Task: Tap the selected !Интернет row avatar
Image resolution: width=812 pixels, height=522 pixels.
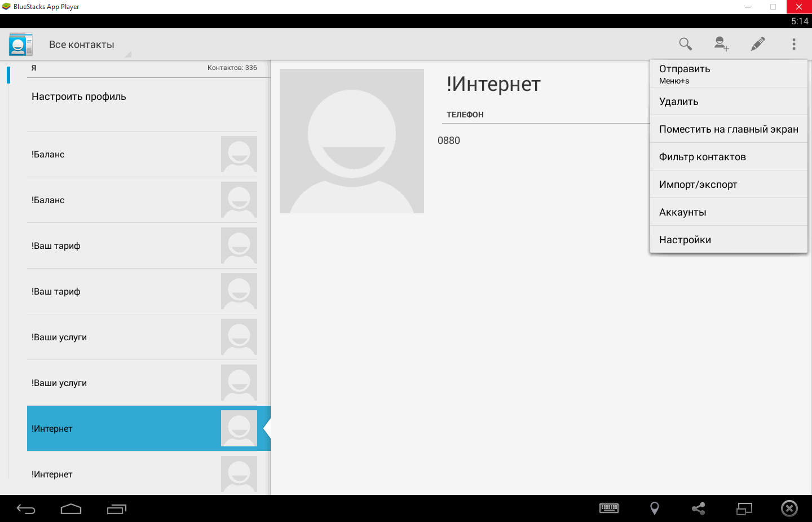Action: (x=239, y=428)
